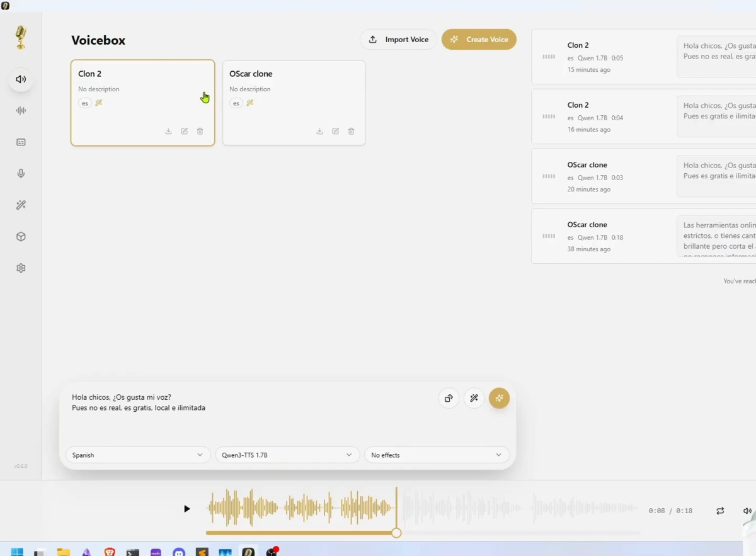Open the Settings gear in sidebar

[x=21, y=268]
